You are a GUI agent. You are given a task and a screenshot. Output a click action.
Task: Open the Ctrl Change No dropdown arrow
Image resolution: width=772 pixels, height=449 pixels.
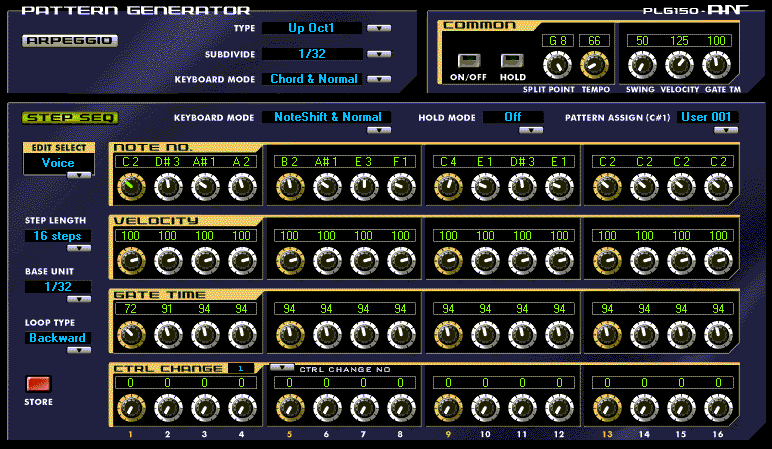282,367
